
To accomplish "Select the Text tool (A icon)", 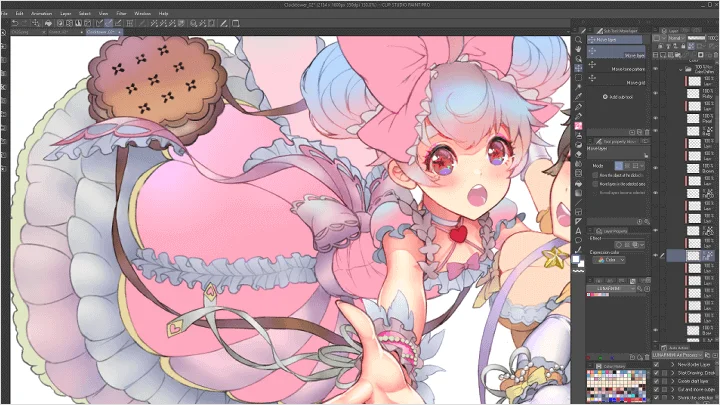I will (578, 231).
